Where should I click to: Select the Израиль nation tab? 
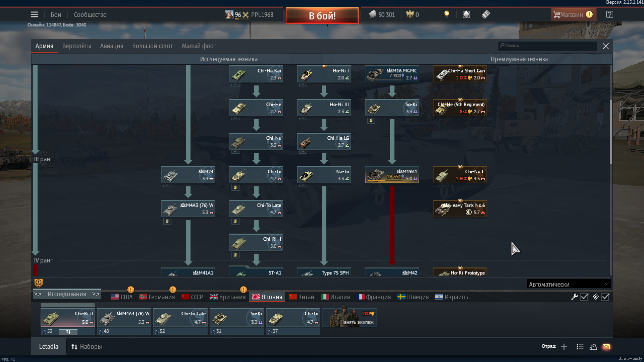(x=452, y=297)
